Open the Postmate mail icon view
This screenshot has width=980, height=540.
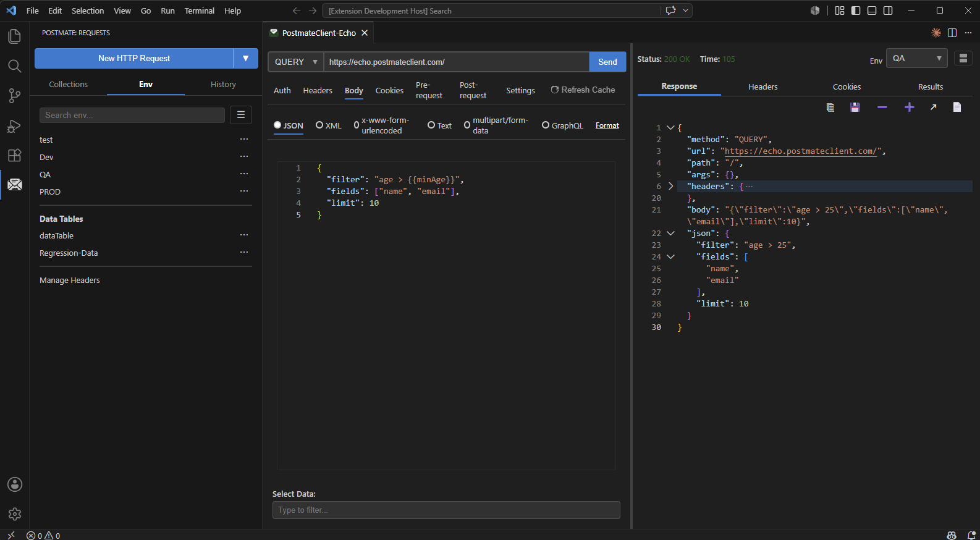(x=14, y=185)
